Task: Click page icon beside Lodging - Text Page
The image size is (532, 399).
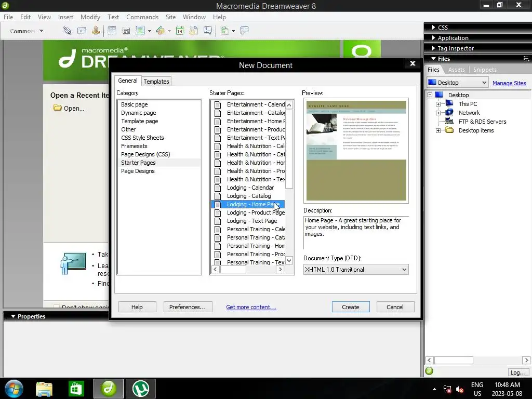Action: click(x=218, y=221)
